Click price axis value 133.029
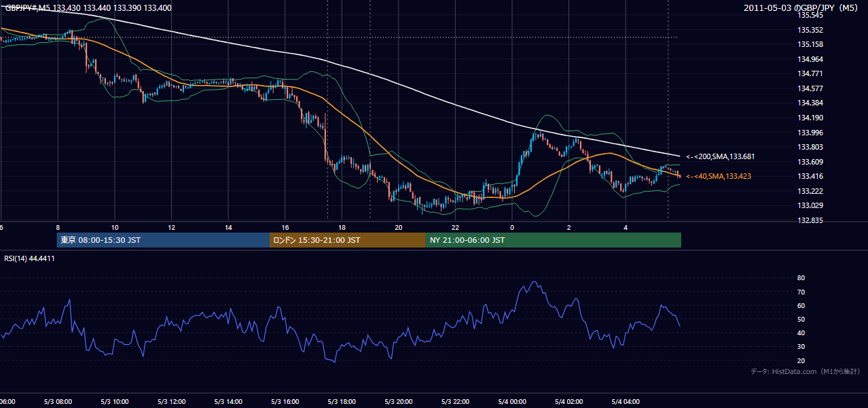Viewport: 868px width, 408px height. (810, 205)
